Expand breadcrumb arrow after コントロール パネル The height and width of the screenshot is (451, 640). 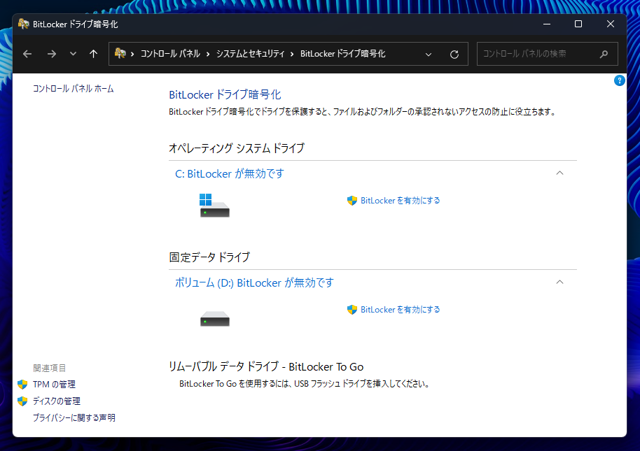208,54
